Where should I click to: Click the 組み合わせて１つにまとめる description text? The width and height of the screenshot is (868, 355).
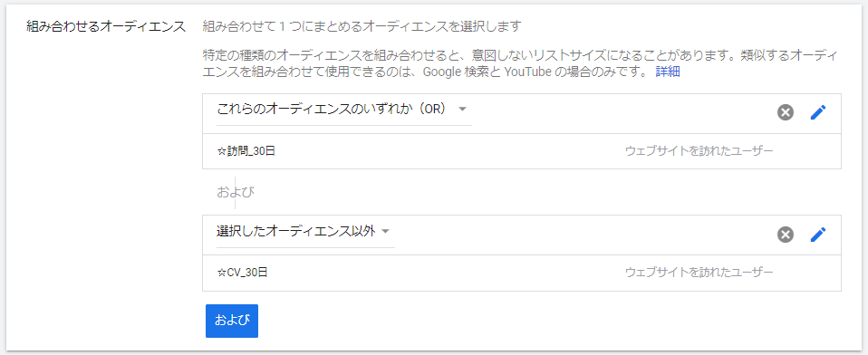362,26
